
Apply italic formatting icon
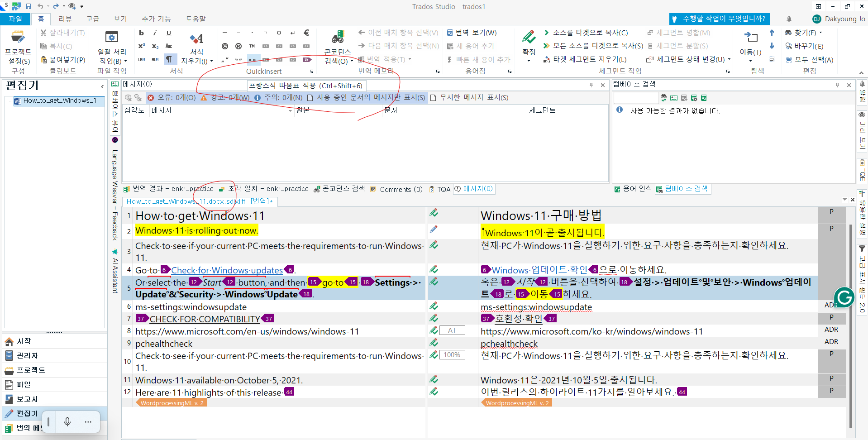pyautogui.click(x=155, y=33)
